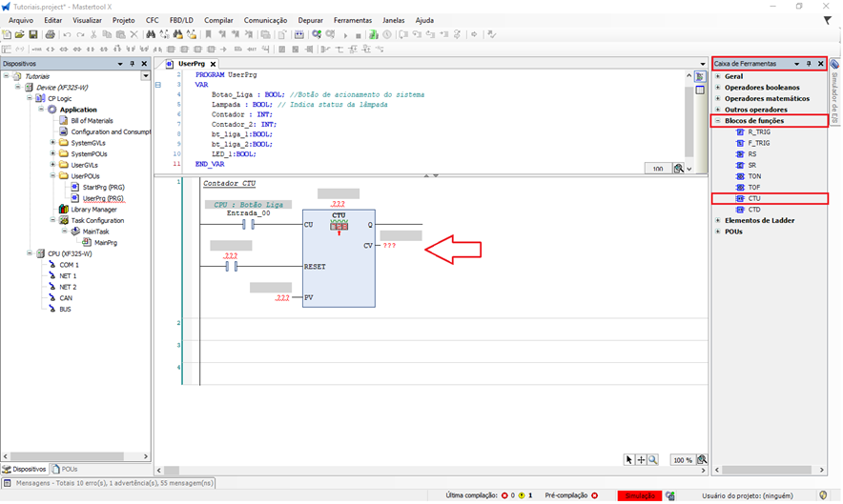Pick the R_TRIG function block
843x504 pixels.
pos(757,132)
